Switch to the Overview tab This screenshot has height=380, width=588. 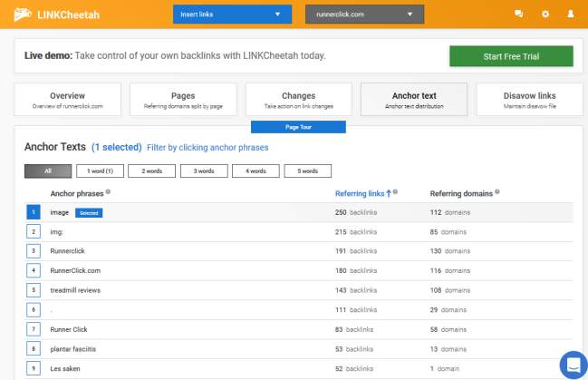pyautogui.click(x=68, y=100)
